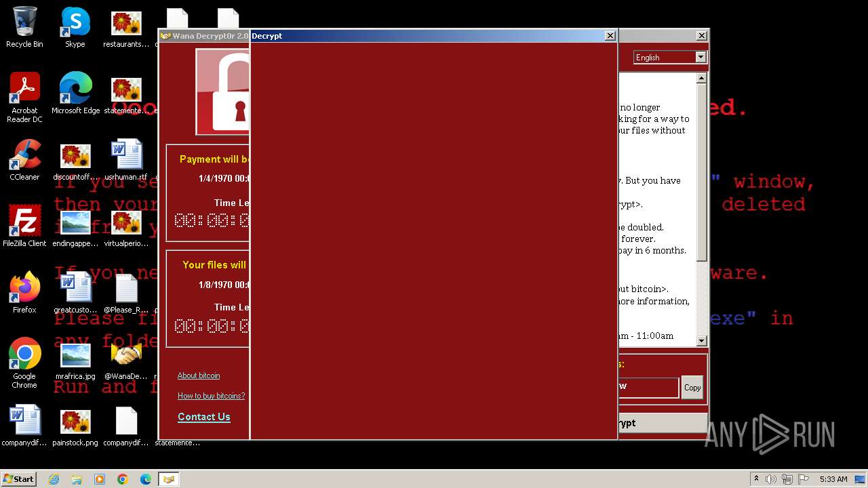The width and height of the screenshot is (868, 488).
Task: Select the endingappe... image icon
Action: [x=75, y=226]
